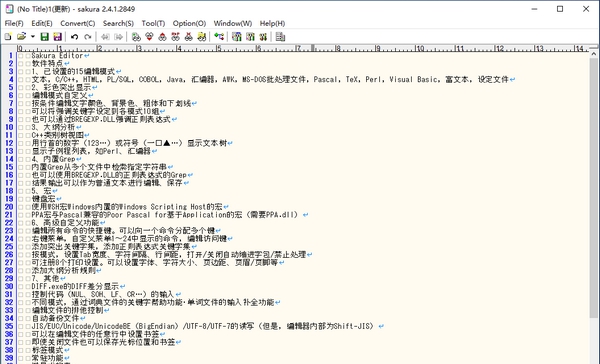
Task: Click '2、彩色突出显示' on line 5
Action: click(x=61, y=87)
